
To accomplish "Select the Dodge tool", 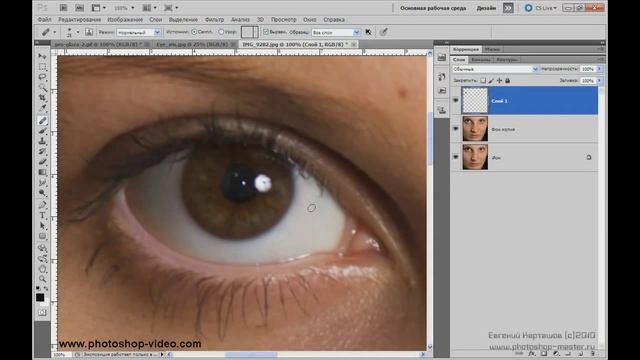I will (42, 193).
